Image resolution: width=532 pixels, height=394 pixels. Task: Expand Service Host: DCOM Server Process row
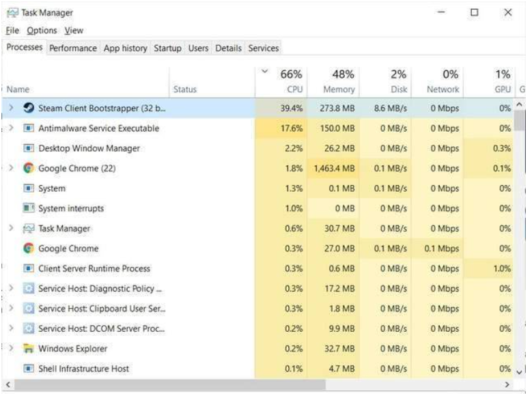(11, 328)
